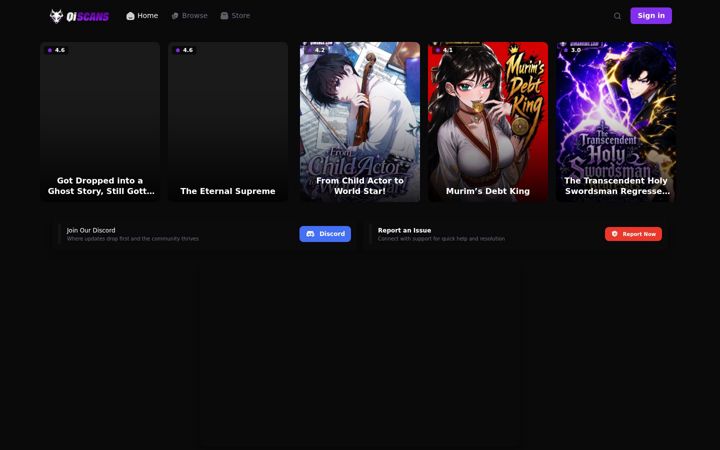Image resolution: width=720 pixels, height=450 pixels.
Task: Click 'Where updates drop first' subtitle text
Action: [133, 239]
